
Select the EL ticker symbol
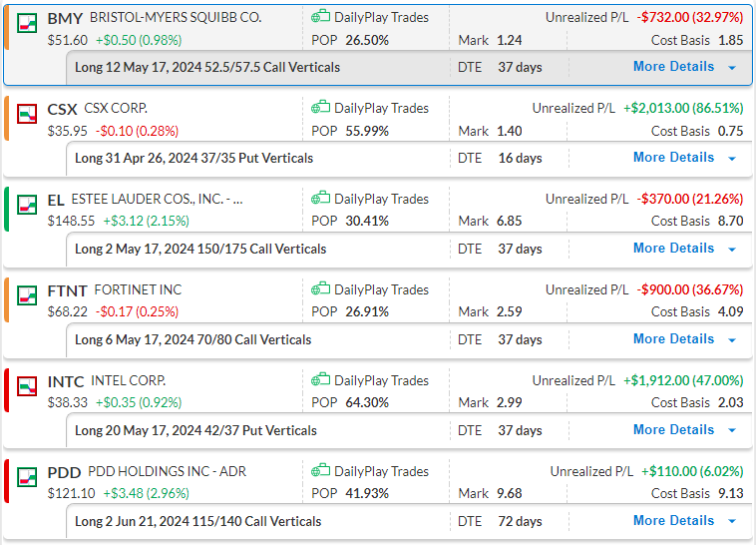(56, 200)
